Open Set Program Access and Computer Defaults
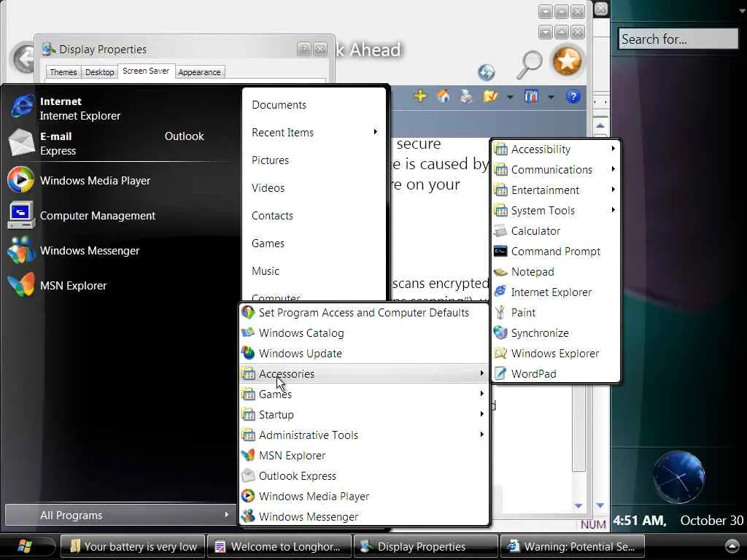 click(364, 313)
